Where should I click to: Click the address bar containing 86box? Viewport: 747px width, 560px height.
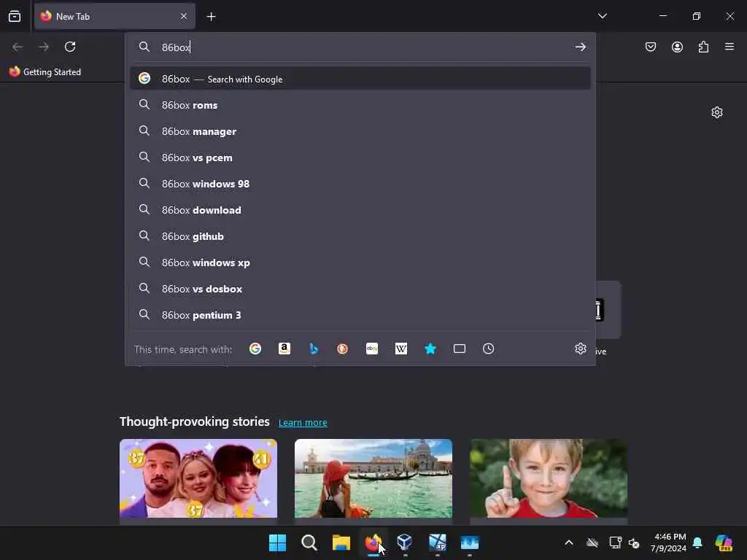point(362,47)
